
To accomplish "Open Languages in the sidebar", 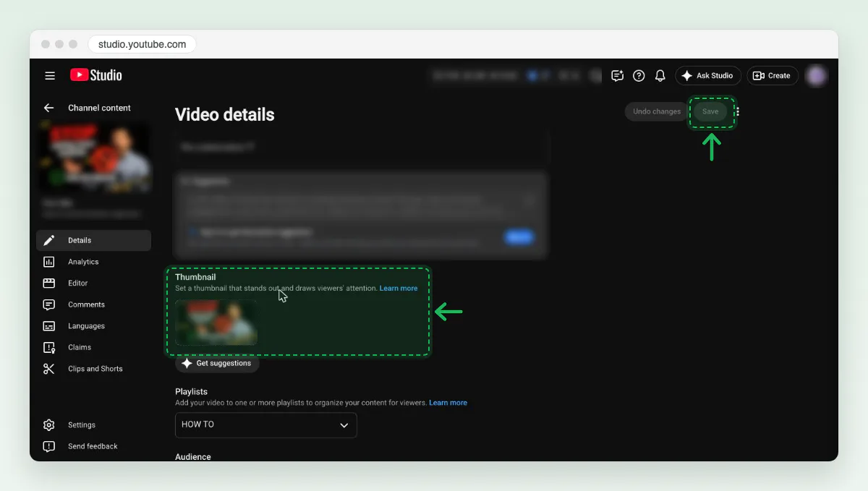I will [94, 326].
